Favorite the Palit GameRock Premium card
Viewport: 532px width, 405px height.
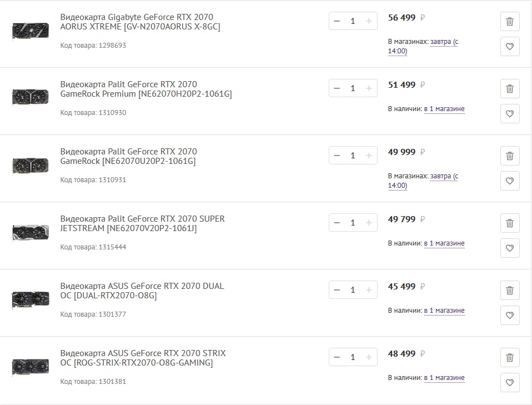(510, 114)
